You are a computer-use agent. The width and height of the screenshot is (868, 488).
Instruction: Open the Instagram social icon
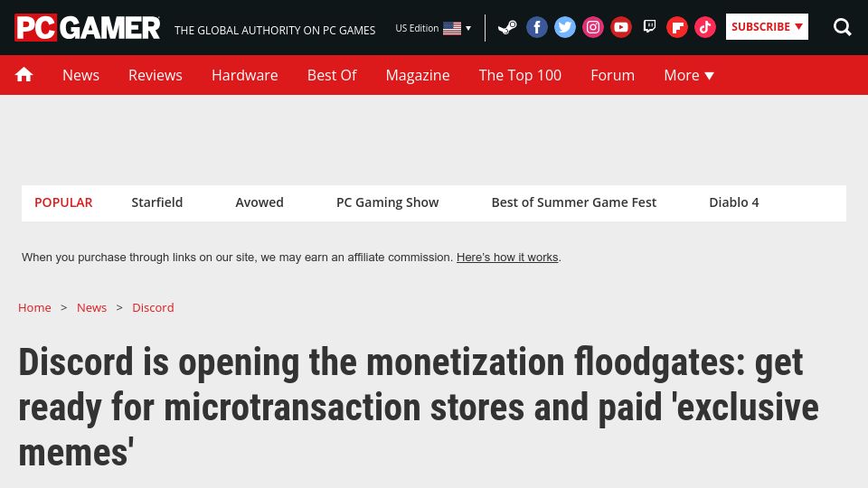coord(593,27)
